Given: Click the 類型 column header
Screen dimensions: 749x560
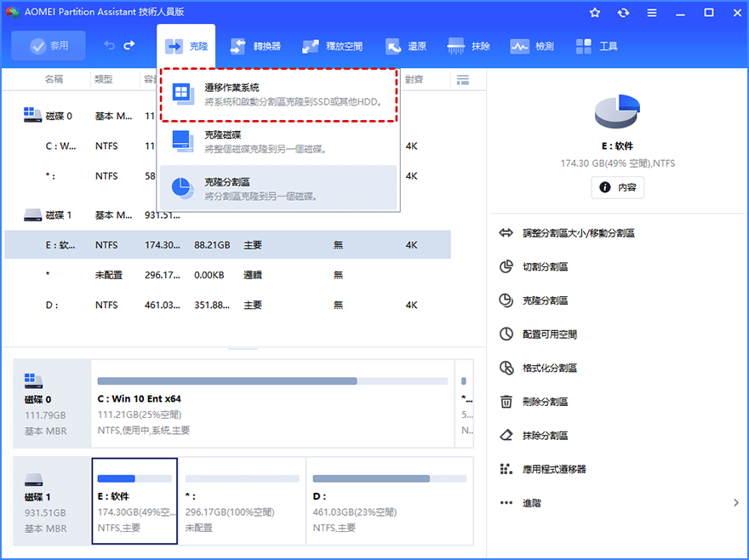Looking at the screenshot, I should coord(104,79).
